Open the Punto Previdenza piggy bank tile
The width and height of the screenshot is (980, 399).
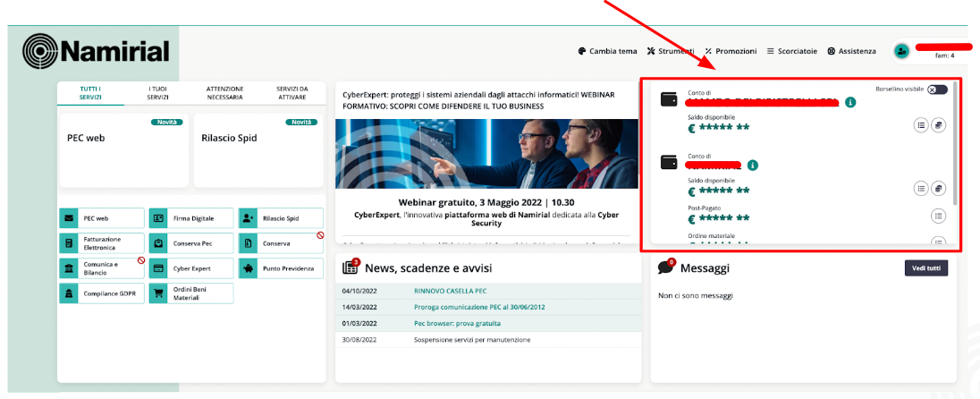[x=282, y=268]
